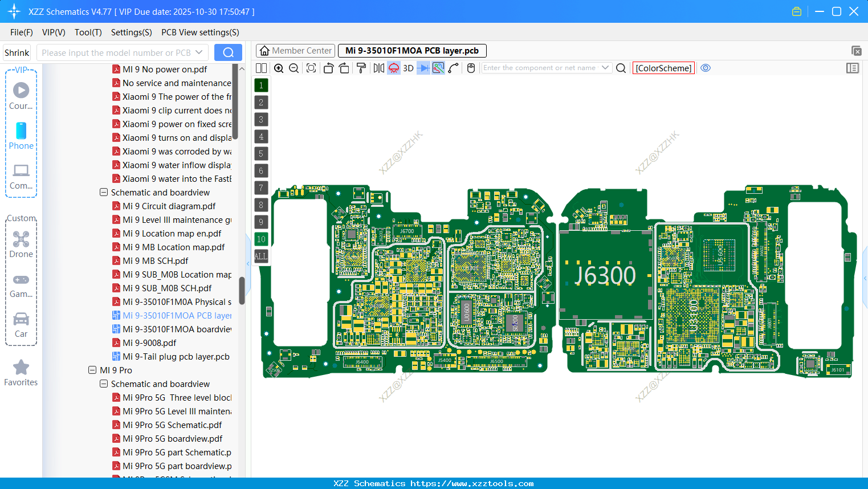Image resolution: width=868 pixels, height=489 pixels.
Task: Click the curve measurement tool icon
Action: 453,68
